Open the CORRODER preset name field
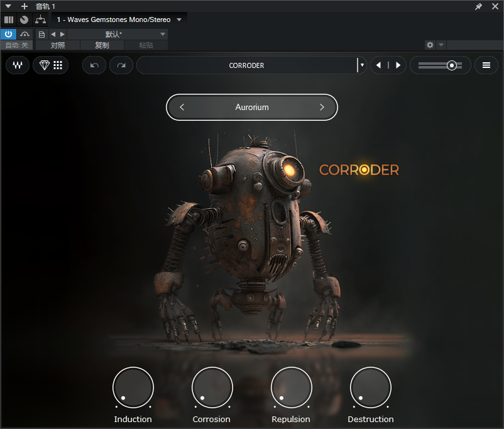Viewport: 504px width, 429px height. pyautogui.click(x=246, y=65)
